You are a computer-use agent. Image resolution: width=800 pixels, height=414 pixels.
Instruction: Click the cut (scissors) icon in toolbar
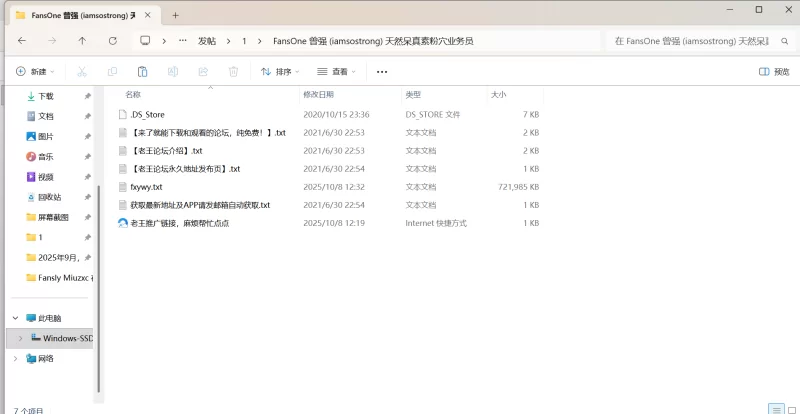pyautogui.click(x=82, y=72)
